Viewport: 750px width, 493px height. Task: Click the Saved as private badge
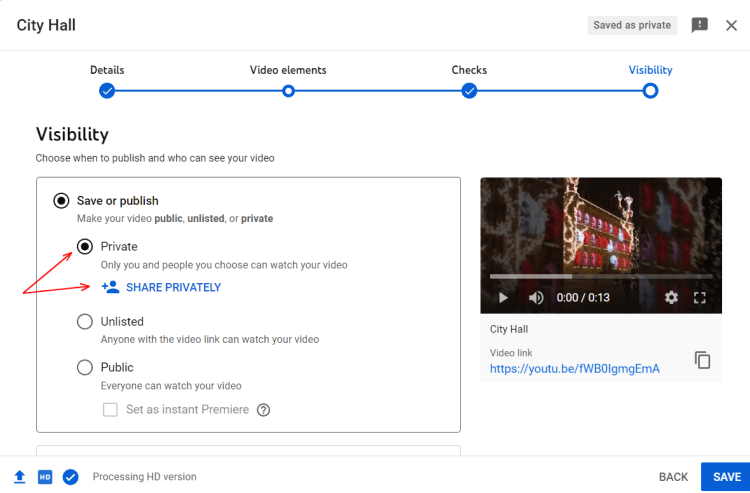[632, 25]
